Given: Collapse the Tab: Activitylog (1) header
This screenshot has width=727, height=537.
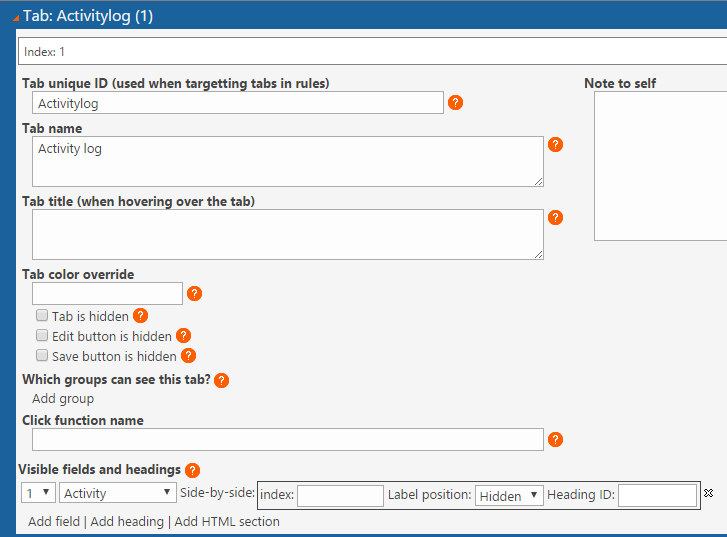Looking at the screenshot, I should [x=16, y=18].
